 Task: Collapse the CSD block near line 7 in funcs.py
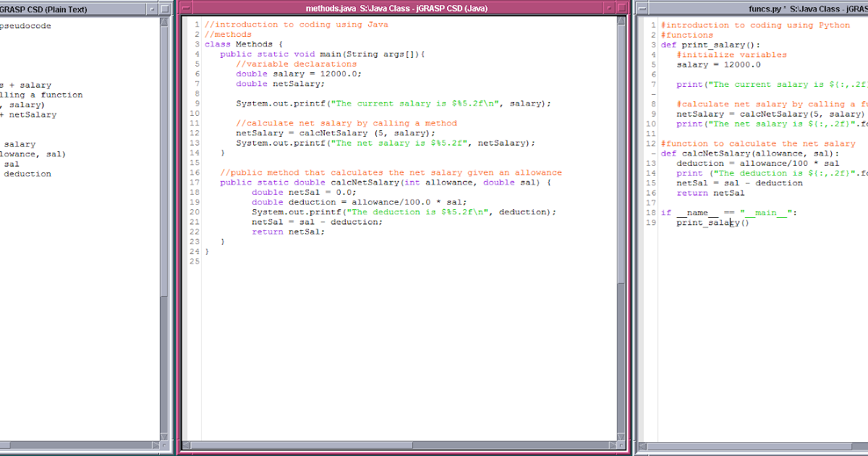pyautogui.click(x=653, y=93)
